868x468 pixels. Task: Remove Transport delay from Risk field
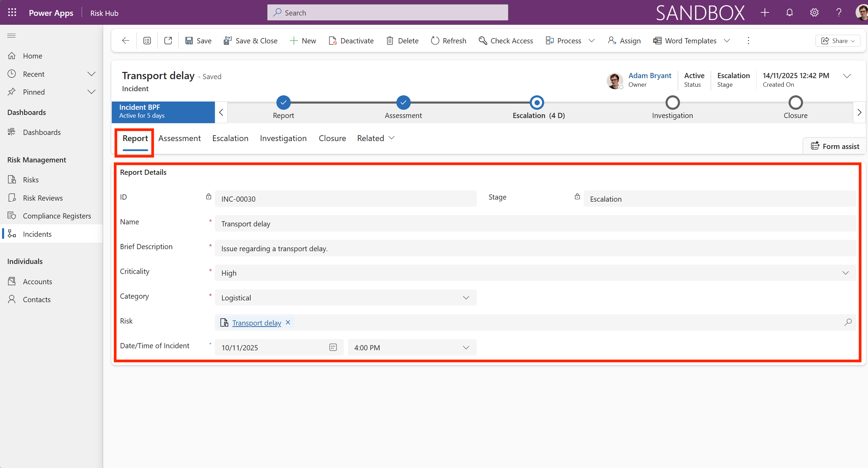288,322
